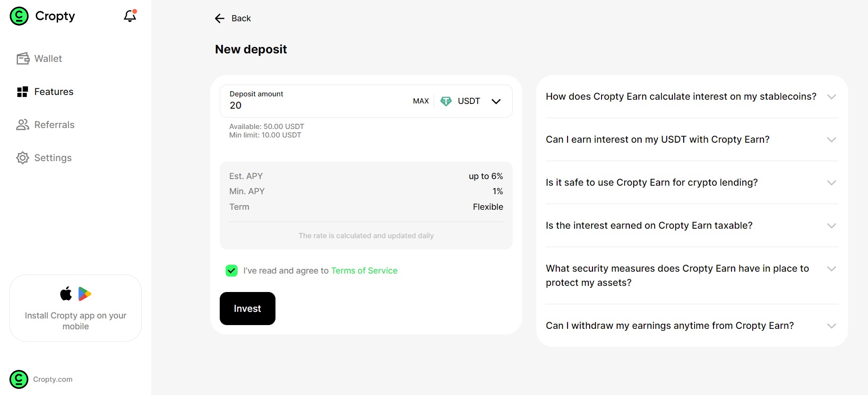Click the Invest button
Image resolution: width=868 pixels, height=395 pixels.
pyautogui.click(x=248, y=309)
